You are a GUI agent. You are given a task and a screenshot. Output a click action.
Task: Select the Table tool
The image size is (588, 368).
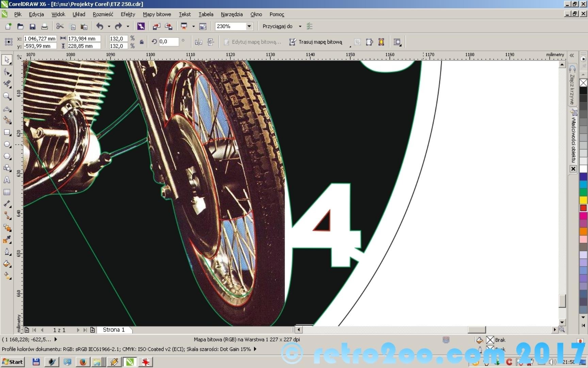7,192
